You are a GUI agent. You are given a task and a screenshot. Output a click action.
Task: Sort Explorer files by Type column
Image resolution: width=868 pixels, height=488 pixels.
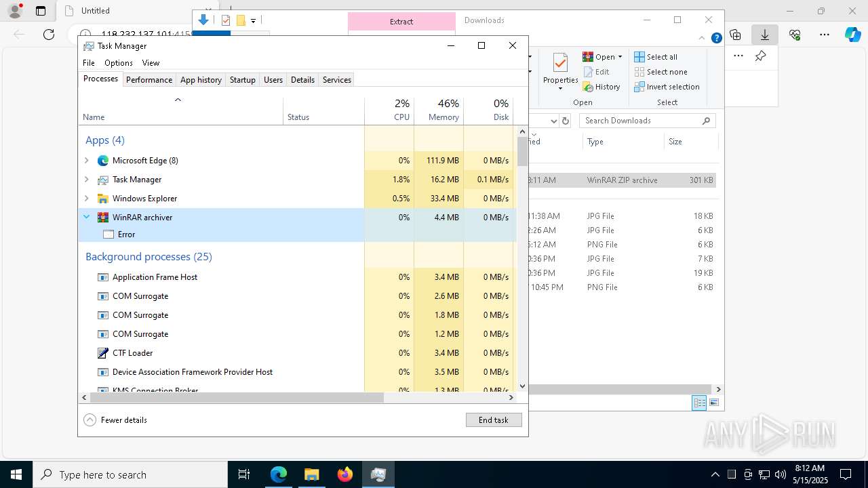coord(623,142)
